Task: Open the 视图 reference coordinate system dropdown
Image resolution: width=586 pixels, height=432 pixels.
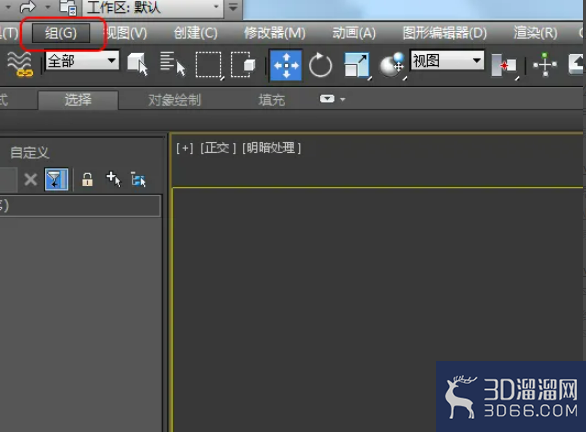Action: click(x=447, y=60)
